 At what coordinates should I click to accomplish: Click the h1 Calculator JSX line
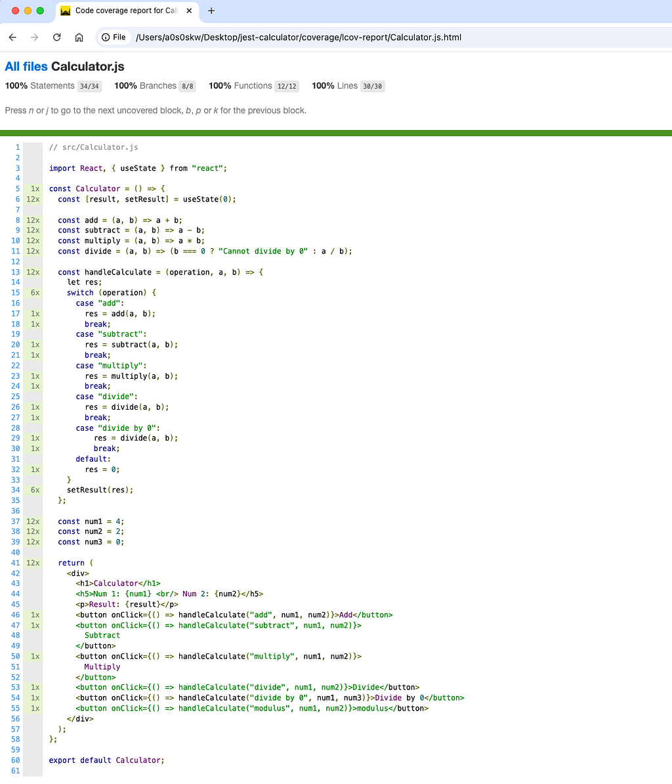[118, 584]
